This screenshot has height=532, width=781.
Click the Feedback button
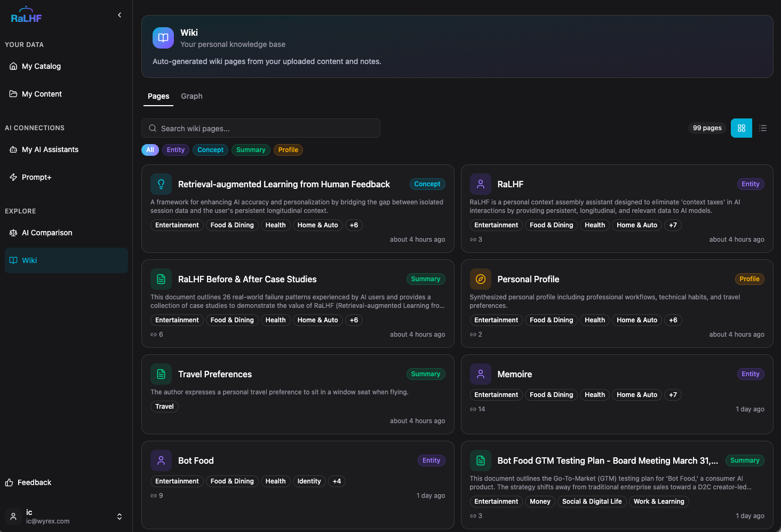pyautogui.click(x=34, y=482)
